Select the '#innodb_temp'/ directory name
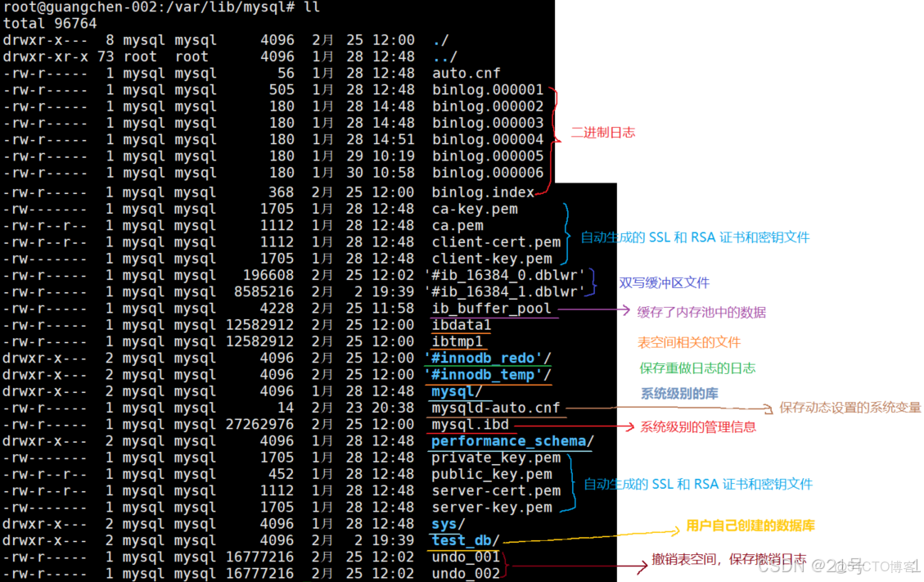The image size is (924, 582). pyautogui.click(x=487, y=374)
